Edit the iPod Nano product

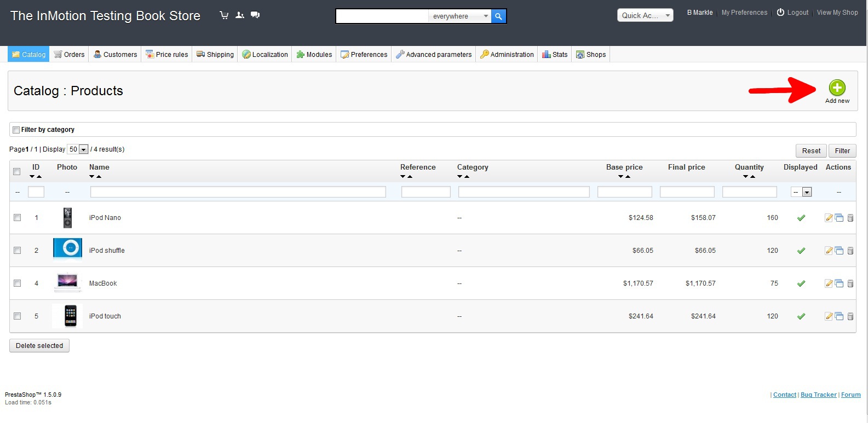[x=829, y=218]
